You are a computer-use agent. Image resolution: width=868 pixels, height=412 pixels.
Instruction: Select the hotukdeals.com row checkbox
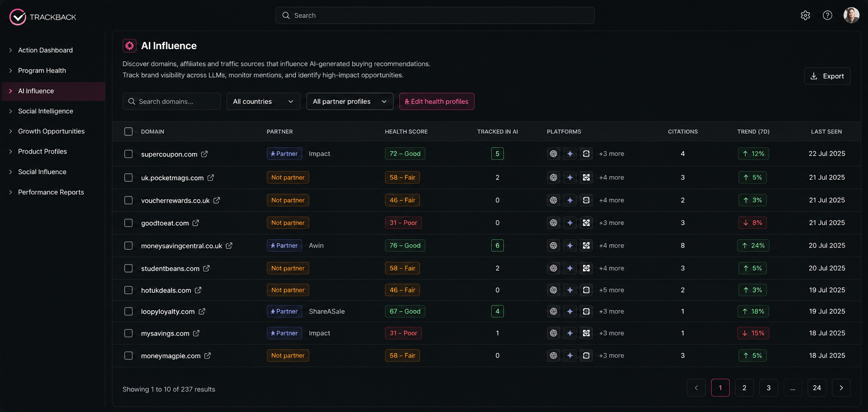[x=128, y=290]
